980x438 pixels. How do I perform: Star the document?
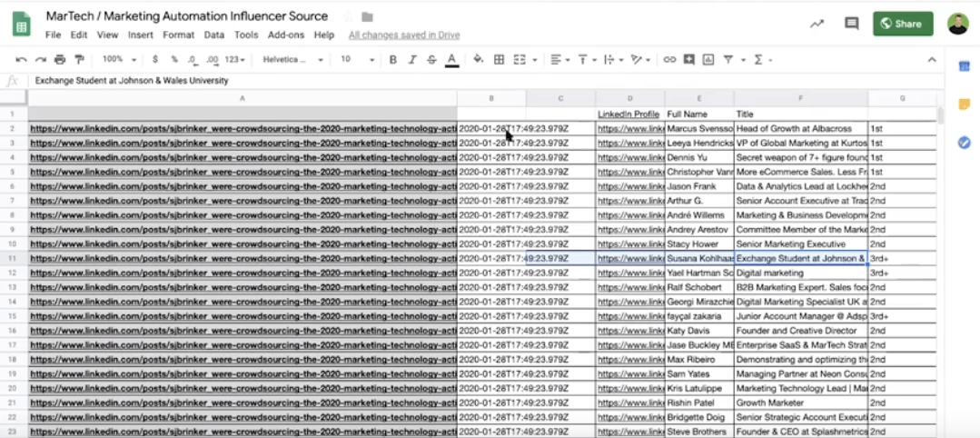coord(349,17)
